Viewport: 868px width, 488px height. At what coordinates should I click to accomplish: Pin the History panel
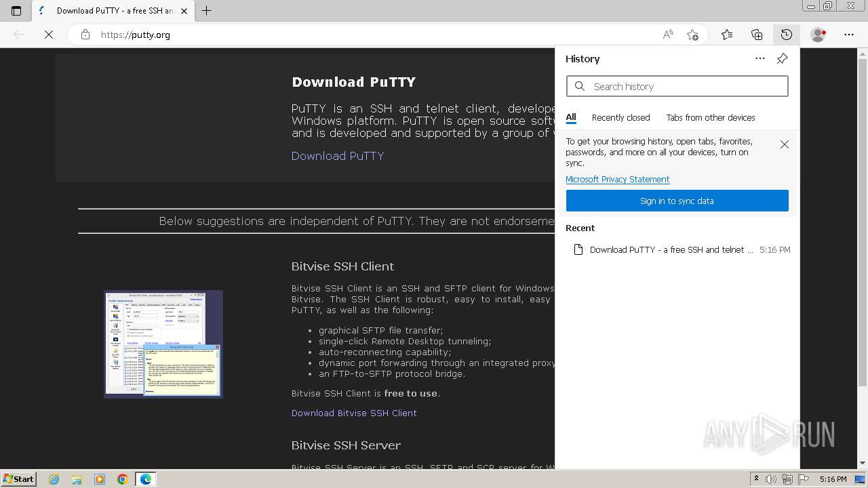pos(782,58)
